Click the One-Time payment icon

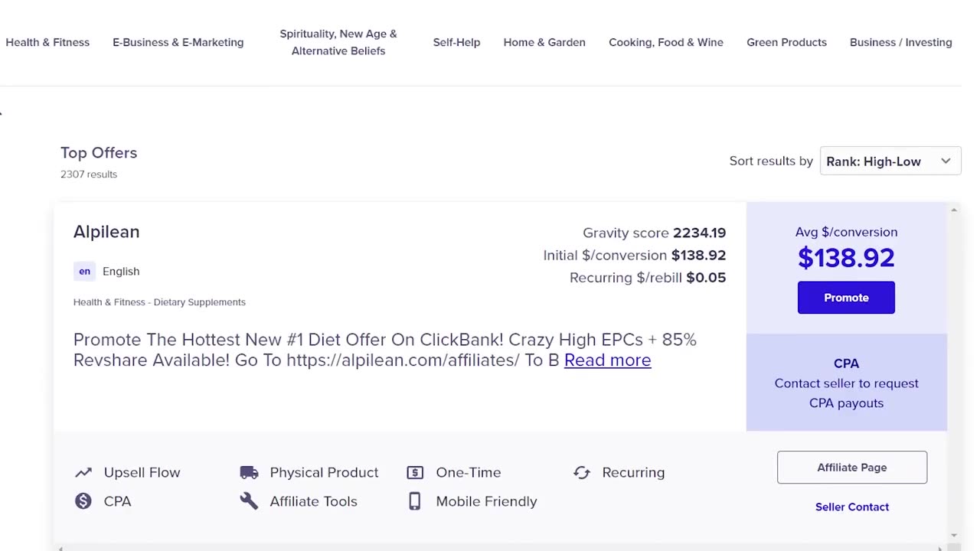(x=415, y=473)
